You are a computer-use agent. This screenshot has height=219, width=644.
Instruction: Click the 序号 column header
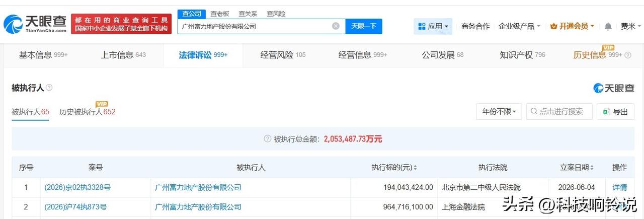26,168
